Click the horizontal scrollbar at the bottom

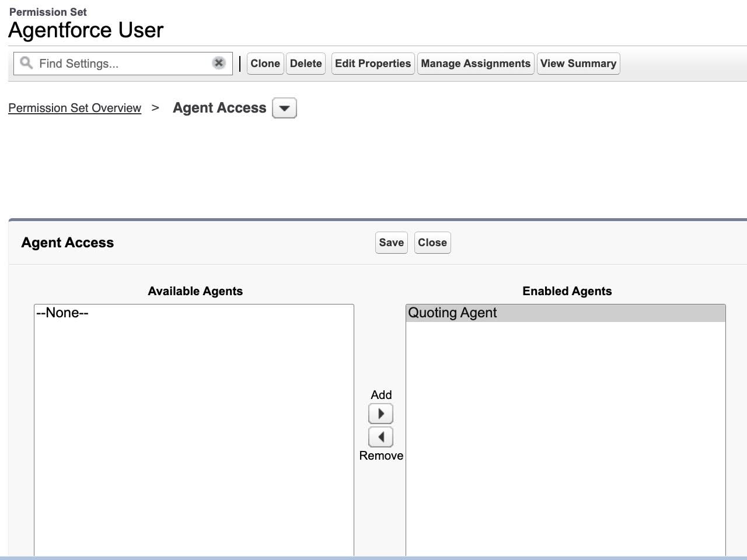373,557
